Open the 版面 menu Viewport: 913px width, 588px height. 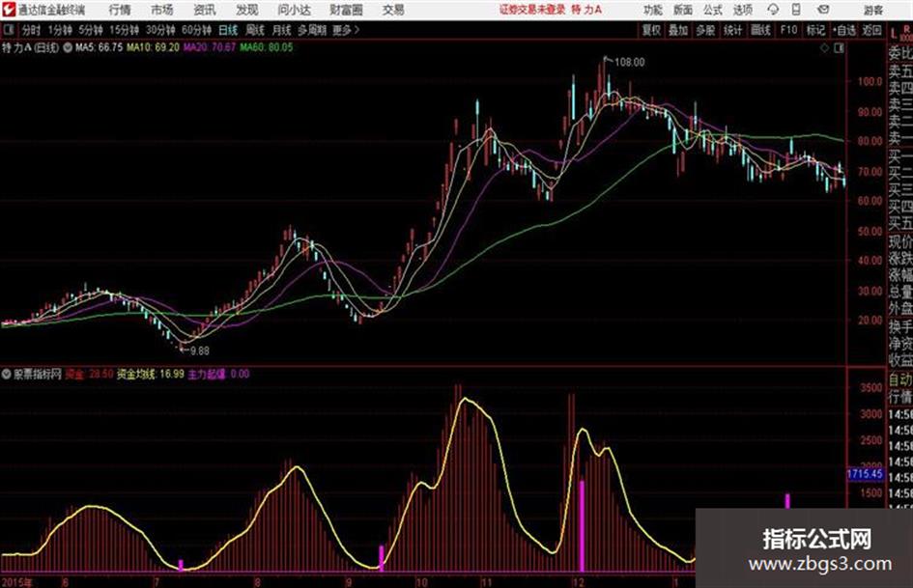click(x=682, y=10)
